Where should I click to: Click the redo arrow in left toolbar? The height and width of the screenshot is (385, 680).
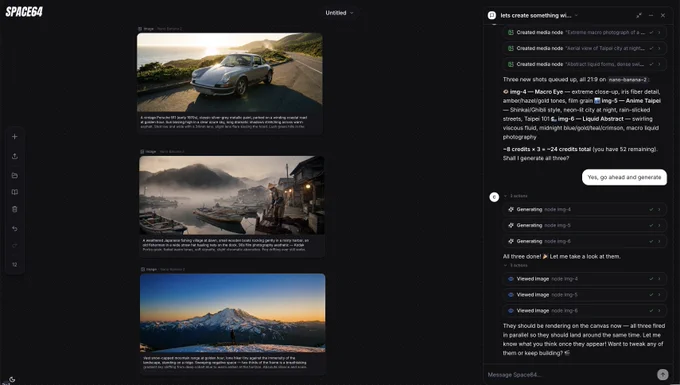[x=15, y=246]
